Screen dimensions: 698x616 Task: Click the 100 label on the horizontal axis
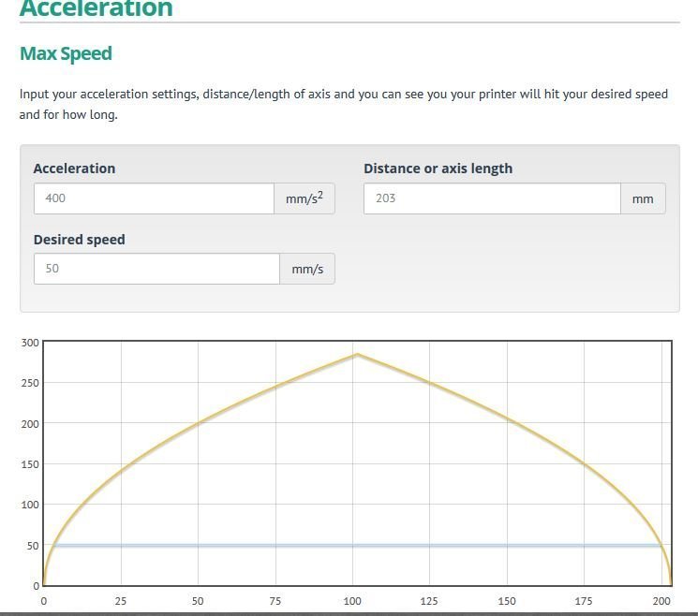(x=352, y=601)
